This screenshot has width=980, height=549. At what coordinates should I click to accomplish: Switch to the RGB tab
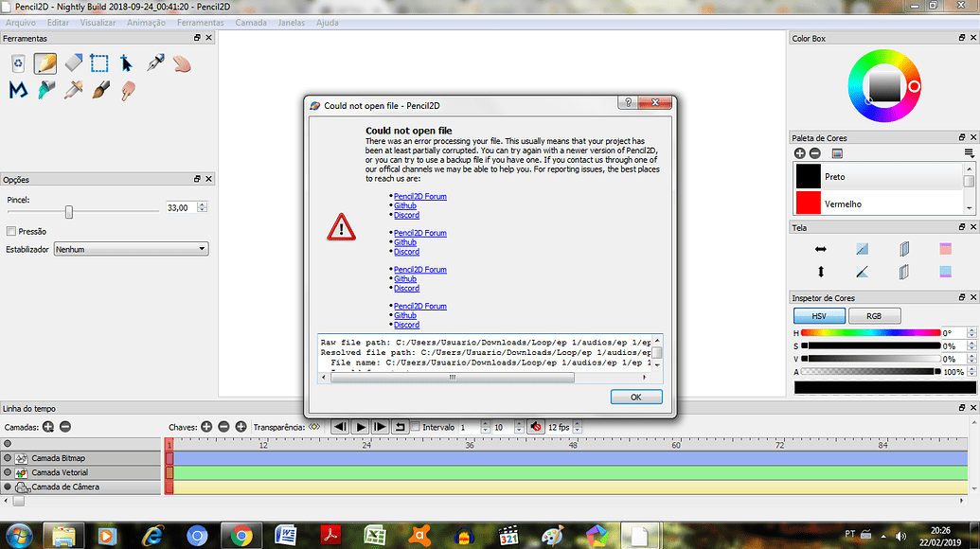pyautogui.click(x=874, y=316)
